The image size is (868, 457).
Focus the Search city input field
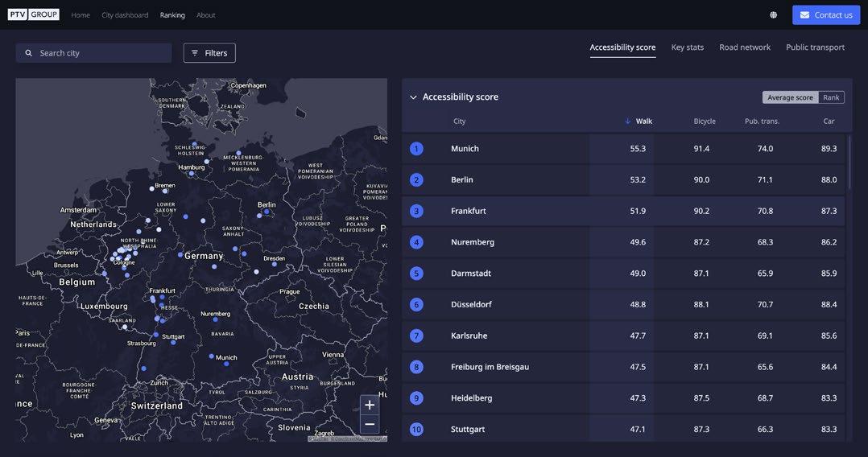pos(101,53)
